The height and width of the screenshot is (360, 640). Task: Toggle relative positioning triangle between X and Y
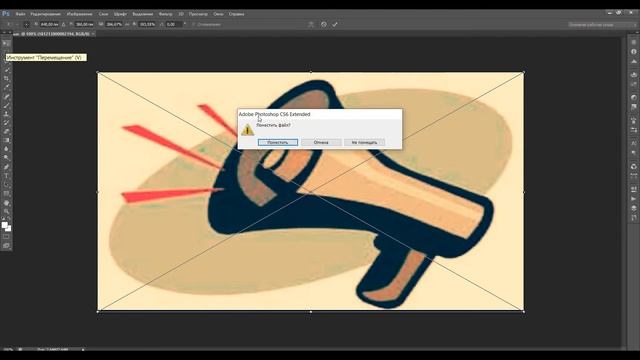pos(63,24)
